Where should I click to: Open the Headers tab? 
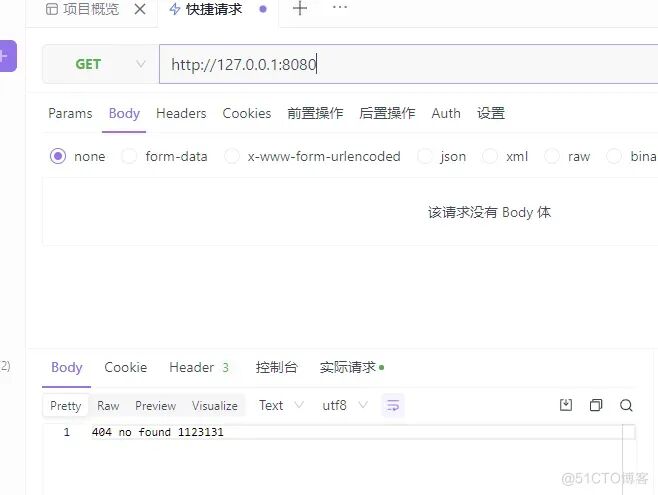coord(181,113)
